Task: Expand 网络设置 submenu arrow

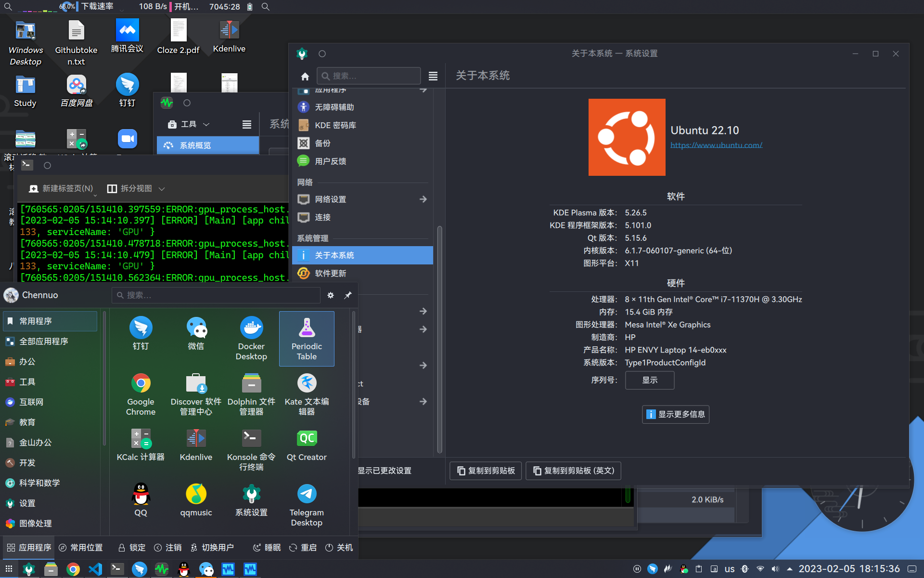Action: tap(423, 199)
